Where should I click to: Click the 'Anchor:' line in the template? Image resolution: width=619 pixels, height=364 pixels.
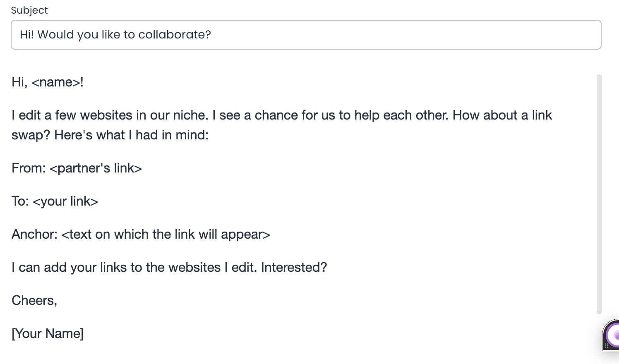pyautogui.click(x=140, y=234)
